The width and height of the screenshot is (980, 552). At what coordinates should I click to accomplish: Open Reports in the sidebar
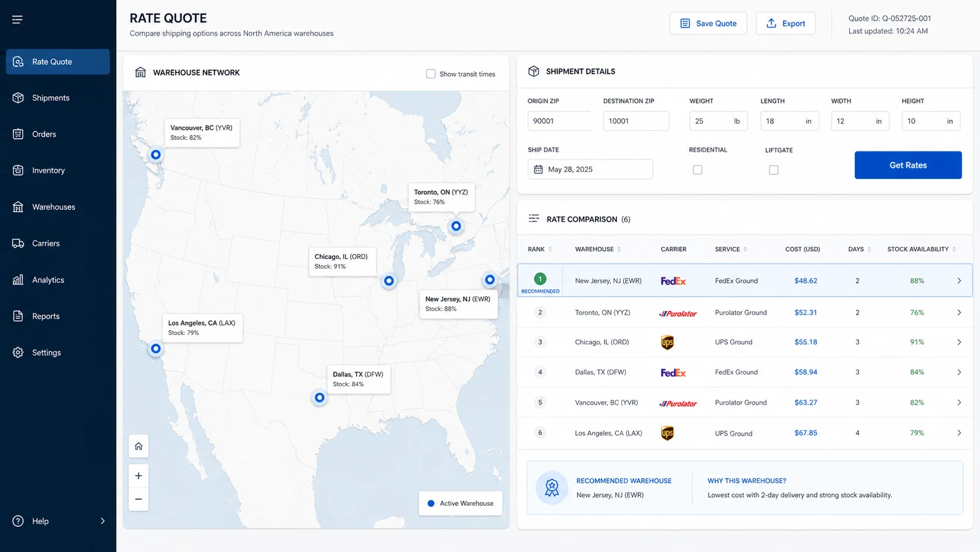coord(57,316)
